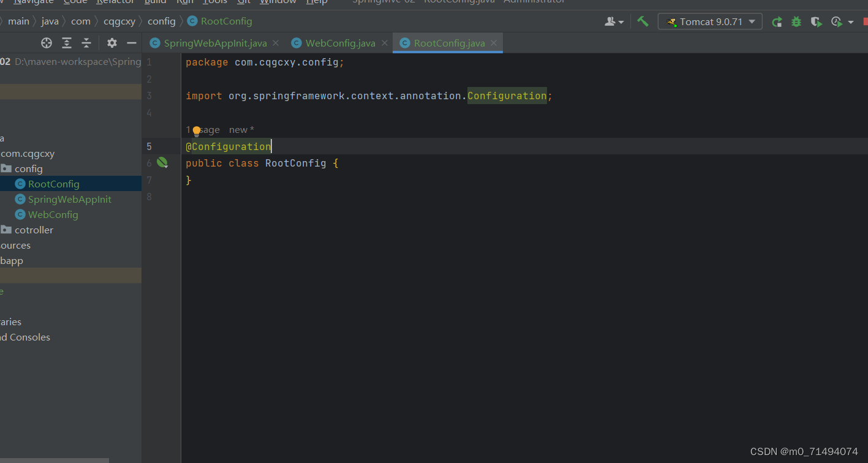Click the 'java' breadcrumb
868x463 pixels.
pos(50,21)
